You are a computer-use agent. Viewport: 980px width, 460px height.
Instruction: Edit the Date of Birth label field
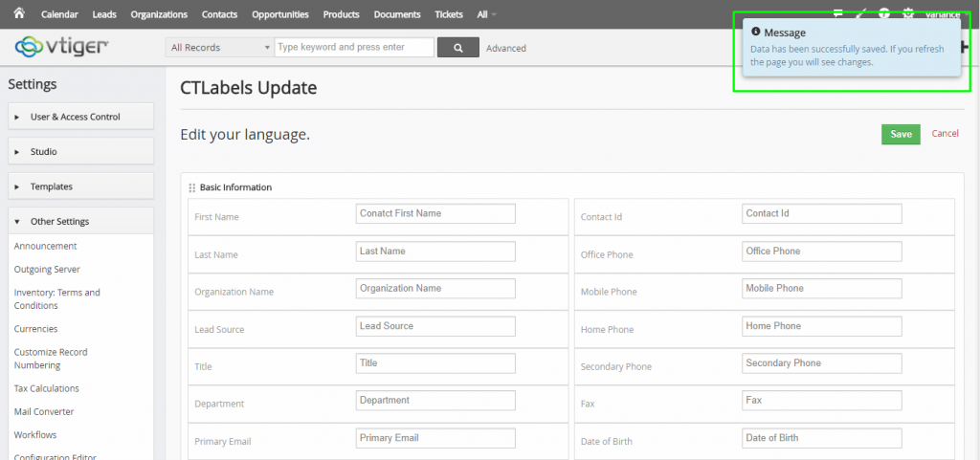coord(822,438)
